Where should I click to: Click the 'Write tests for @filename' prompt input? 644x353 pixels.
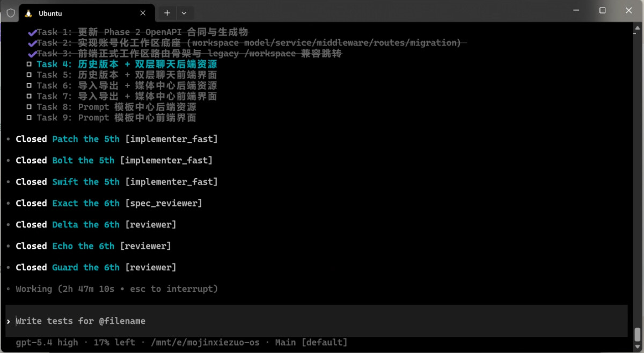317,321
